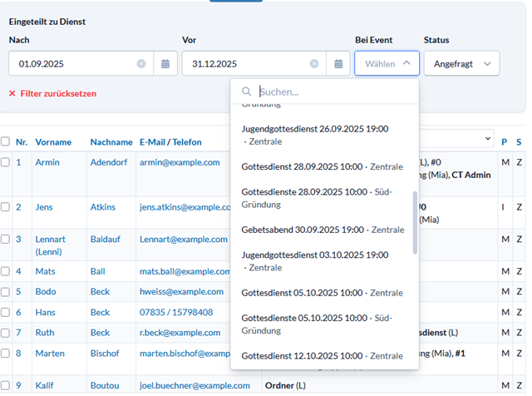The width and height of the screenshot is (532, 396).
Task: Open email hweiss@example.com
Action: 181,292
